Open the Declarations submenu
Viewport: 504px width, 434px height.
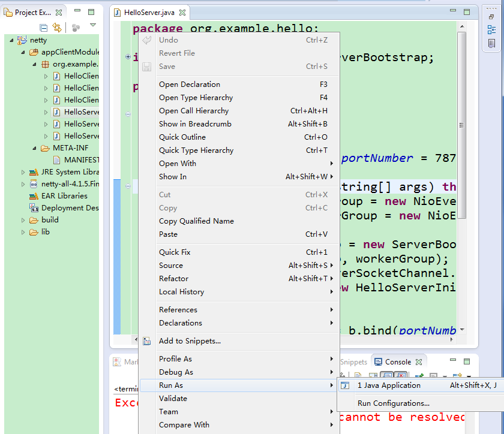click(239, 323)
